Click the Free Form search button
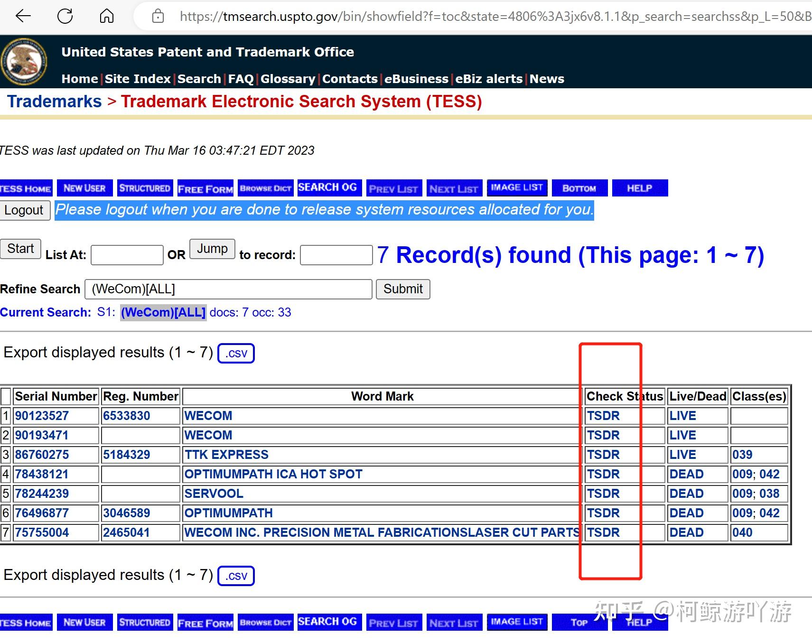Screen dimensions: 812x644 [205, 188]
